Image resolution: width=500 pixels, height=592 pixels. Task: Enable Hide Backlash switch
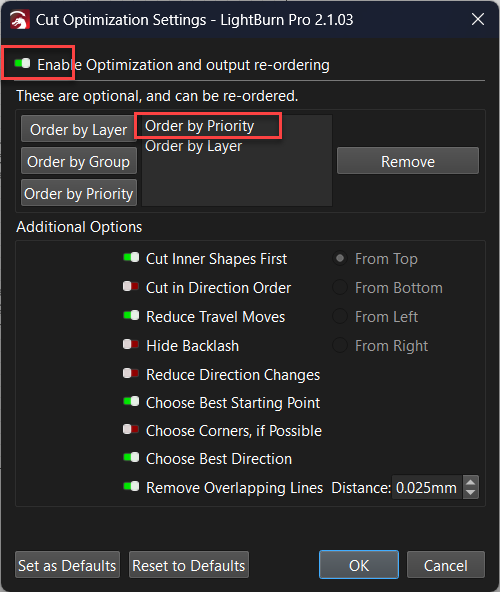[131, 344]
